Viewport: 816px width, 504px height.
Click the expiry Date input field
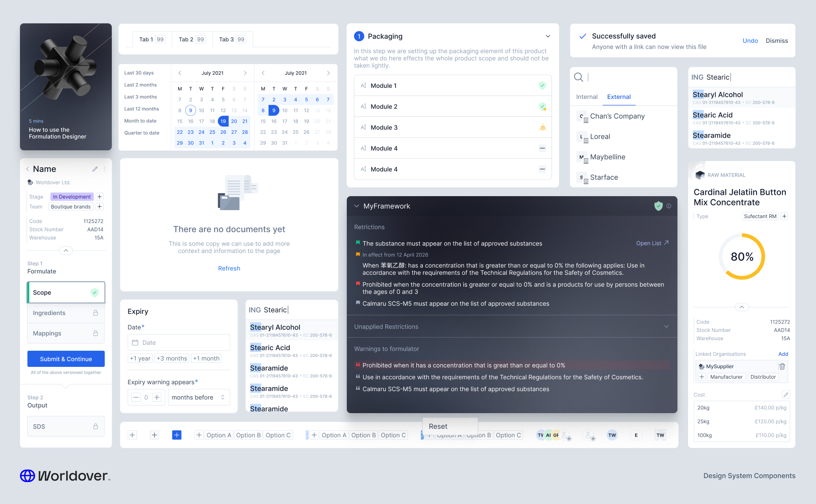[178, 343]
